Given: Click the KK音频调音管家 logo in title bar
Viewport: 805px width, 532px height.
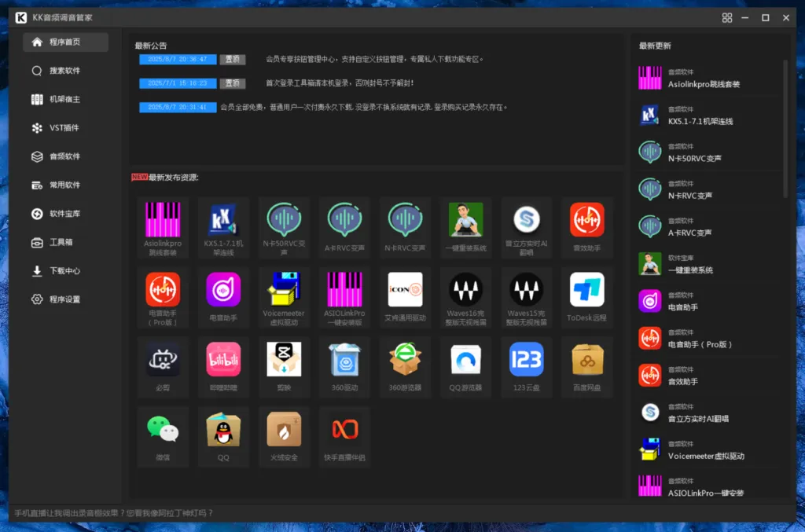Looking at the screenshot, I should click(21, 18).
